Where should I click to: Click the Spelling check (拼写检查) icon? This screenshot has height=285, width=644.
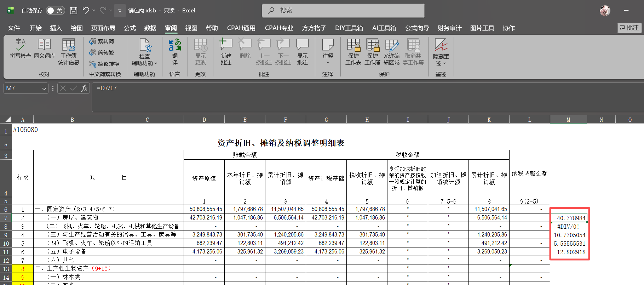click(20, 49)
